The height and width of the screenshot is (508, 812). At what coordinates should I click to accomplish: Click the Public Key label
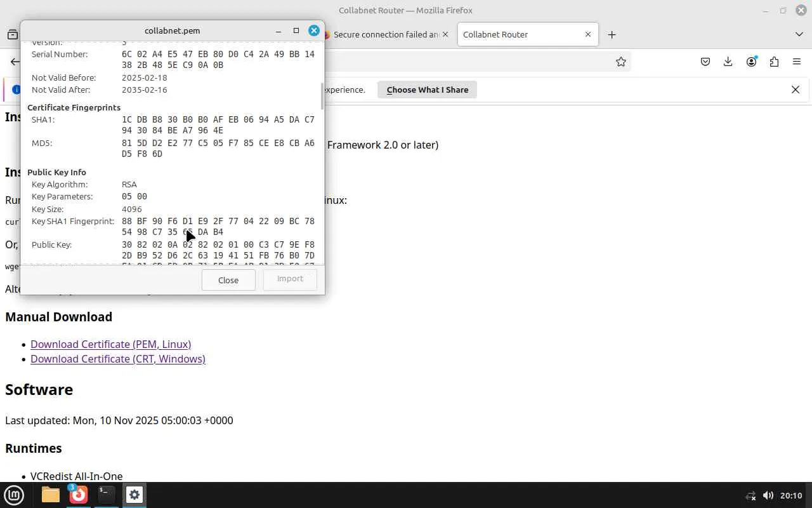point(51,244)
